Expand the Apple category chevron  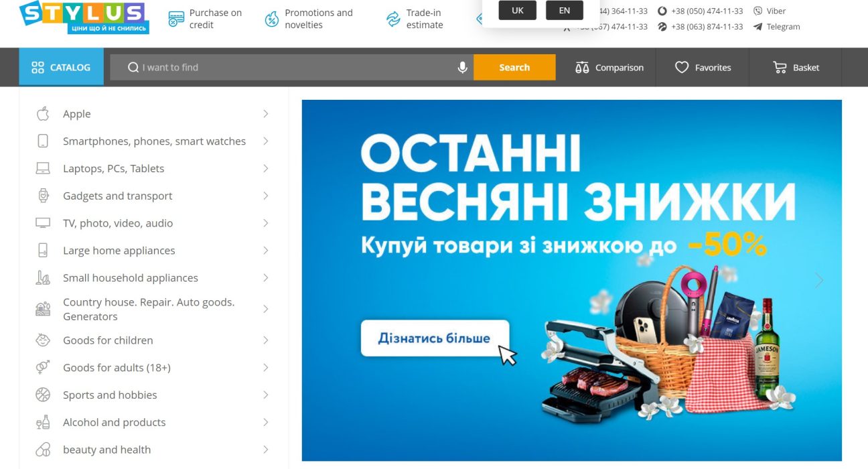point(266,114)
